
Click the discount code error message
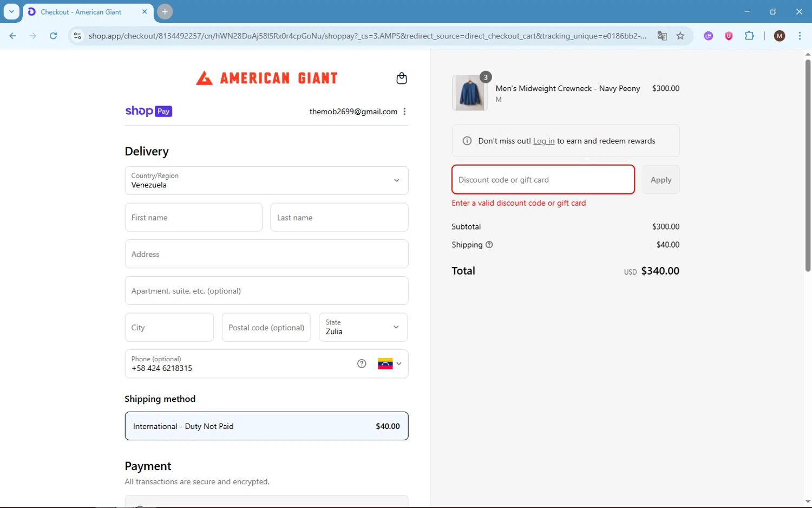pos(519,203)
